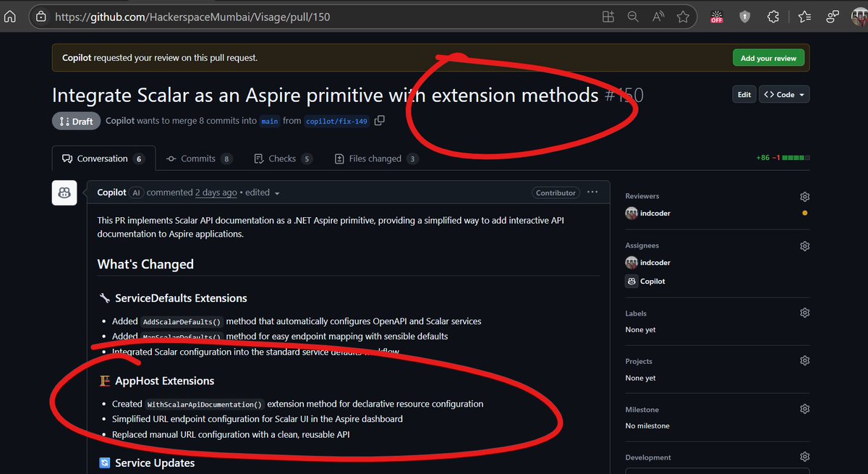Open the Development settings gear
Image resolution: width=868 pixels, height=474 pixels.
pyautogui.click(x=804, y=457)
